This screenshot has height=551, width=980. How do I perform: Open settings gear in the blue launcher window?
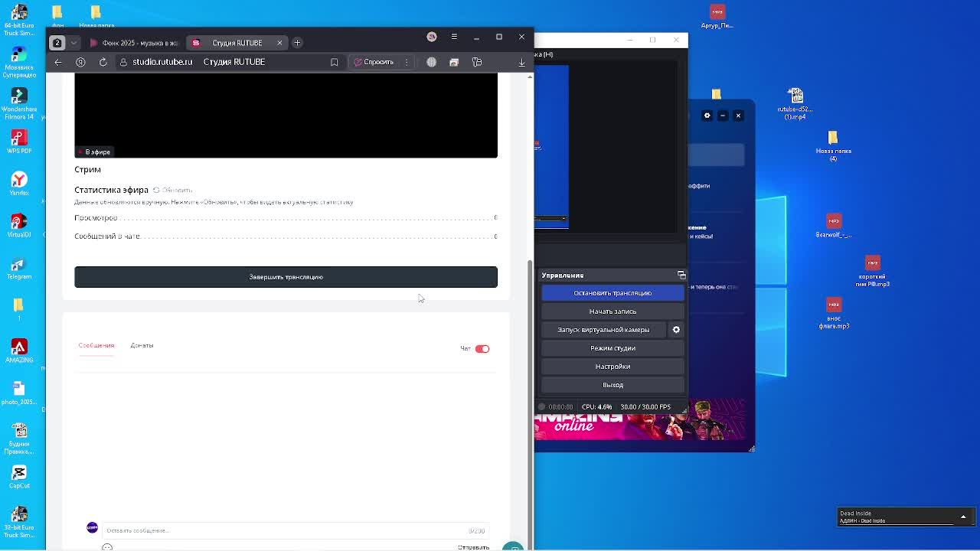[x=707, y=116]
